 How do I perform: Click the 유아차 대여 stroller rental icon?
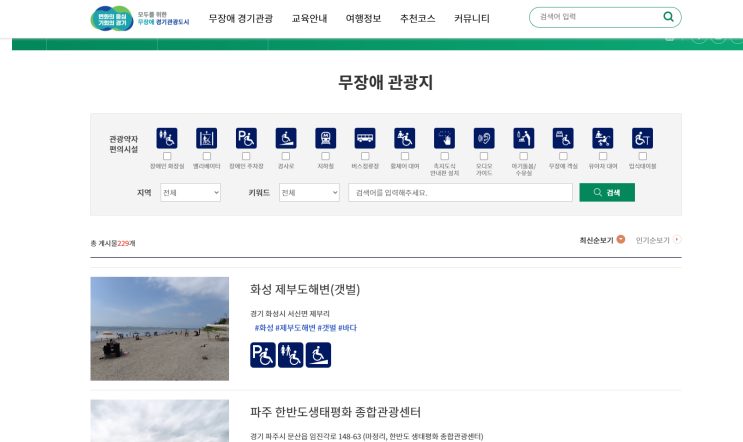point(603,138)
